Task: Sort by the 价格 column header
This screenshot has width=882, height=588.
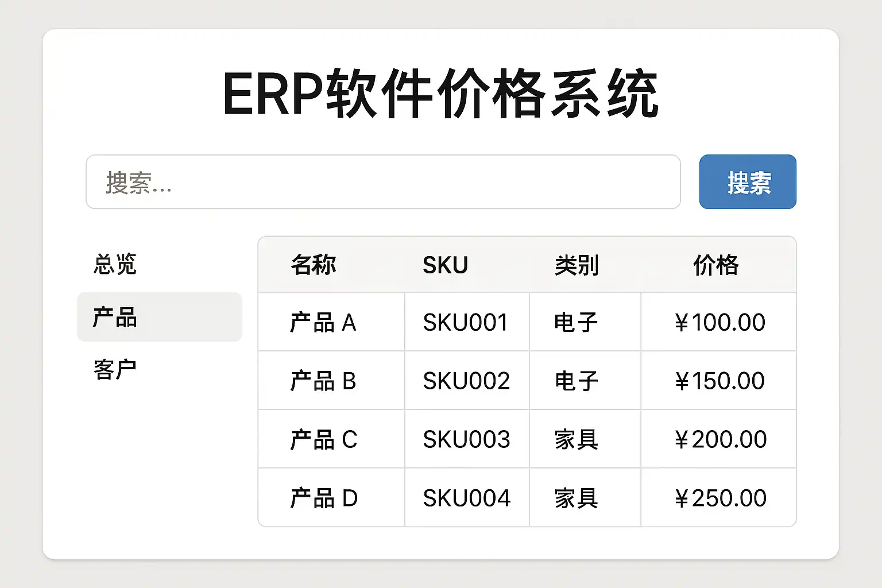Action: [715, 265]
